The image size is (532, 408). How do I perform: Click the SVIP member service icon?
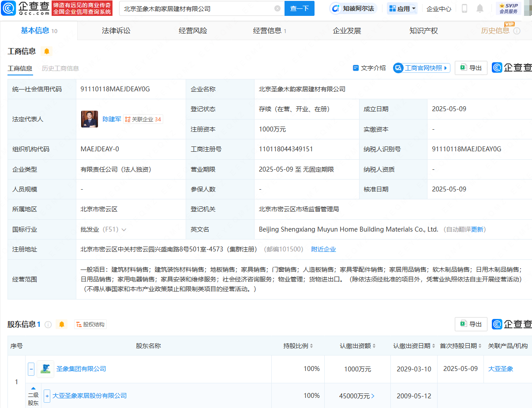pos(508,8)
